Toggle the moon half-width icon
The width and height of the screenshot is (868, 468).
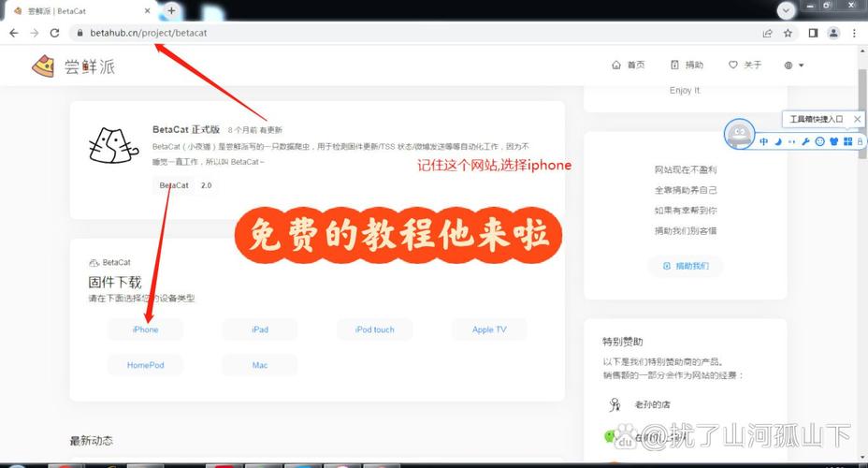coord(778,141)
